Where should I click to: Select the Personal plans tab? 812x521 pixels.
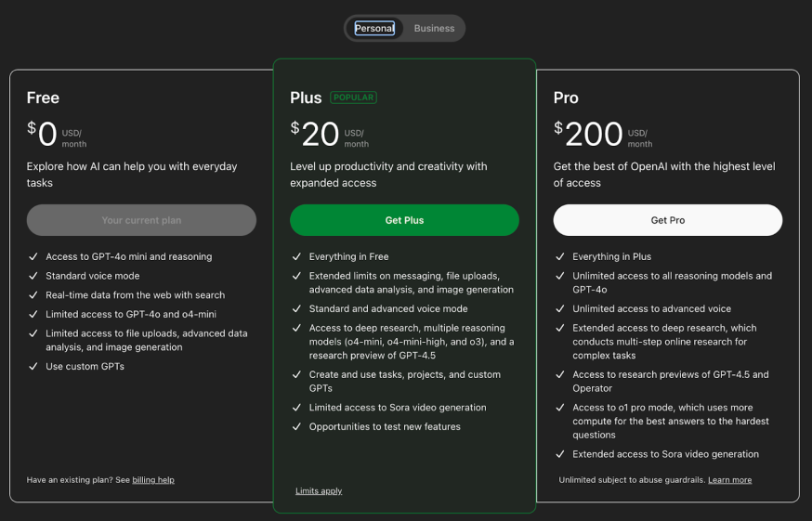(374, 29)
